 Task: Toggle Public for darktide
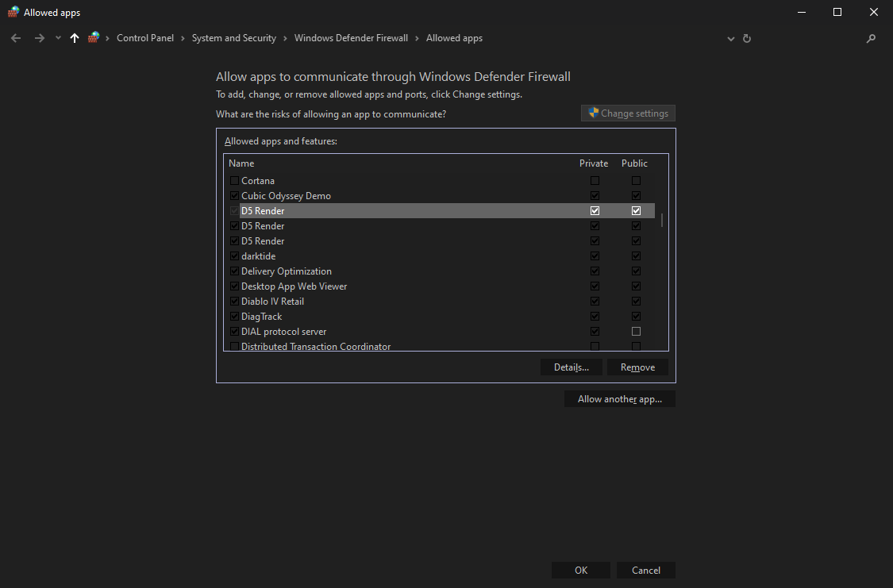[x=636, y=256]
